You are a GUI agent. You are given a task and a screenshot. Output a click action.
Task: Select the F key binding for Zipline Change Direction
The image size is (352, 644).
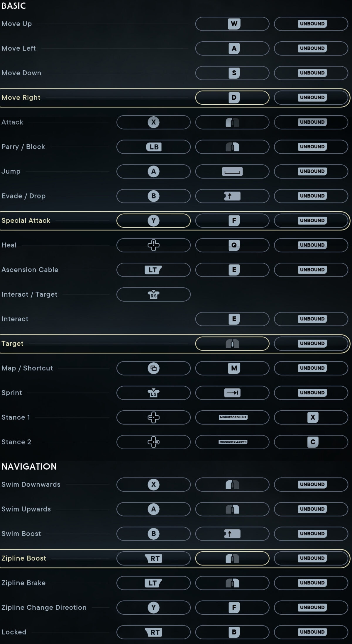click(232, 607)
